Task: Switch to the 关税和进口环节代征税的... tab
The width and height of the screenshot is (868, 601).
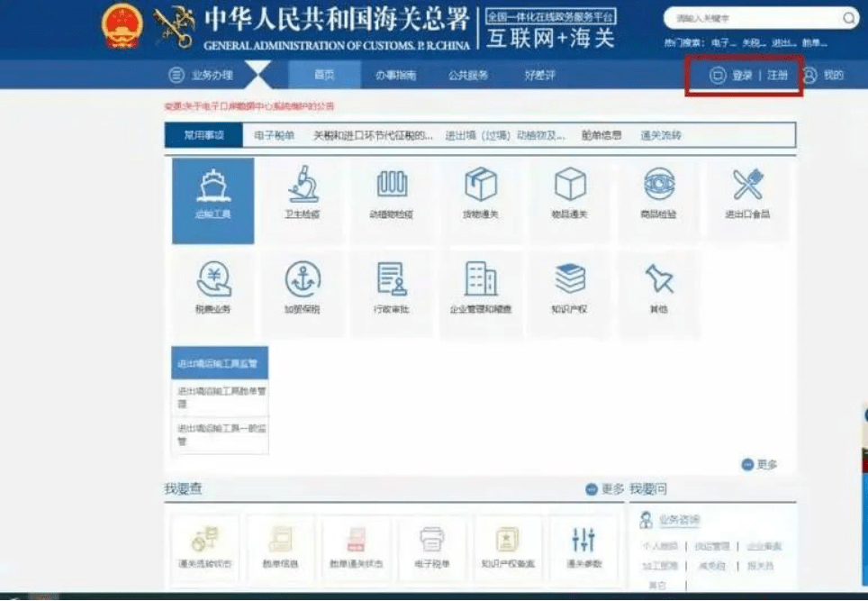Action: click(373, 135)
